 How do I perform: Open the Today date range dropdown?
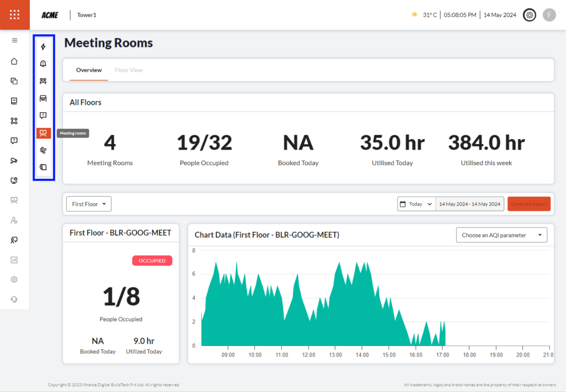416,204
